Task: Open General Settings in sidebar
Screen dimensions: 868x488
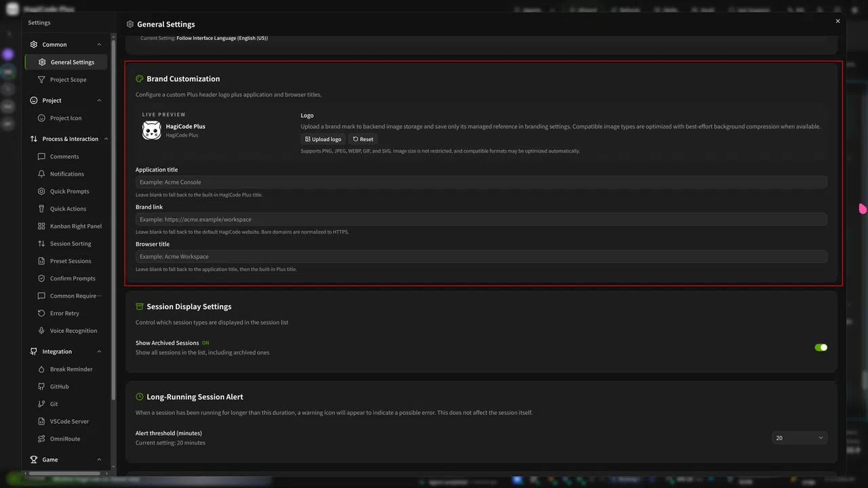Action: (x=66, y=62)
